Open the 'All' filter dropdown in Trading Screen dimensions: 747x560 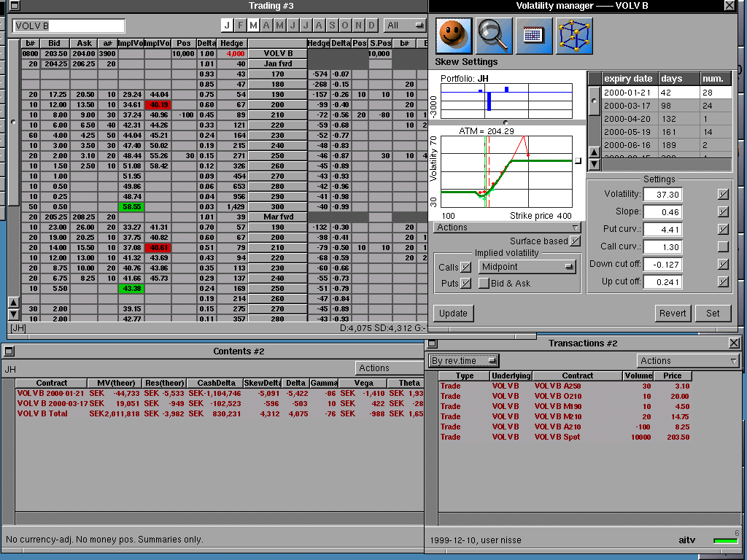(405, 26)
